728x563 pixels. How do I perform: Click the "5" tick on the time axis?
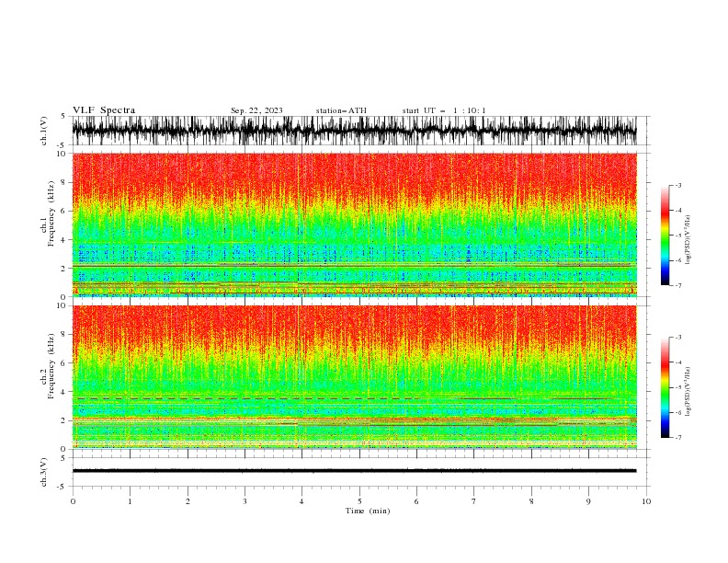tap(359, 501)
